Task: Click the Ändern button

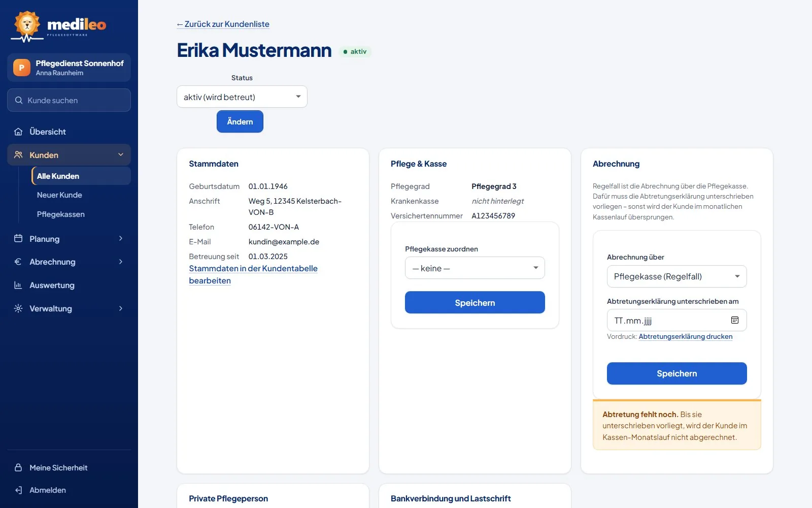Action: click(240, 121)
